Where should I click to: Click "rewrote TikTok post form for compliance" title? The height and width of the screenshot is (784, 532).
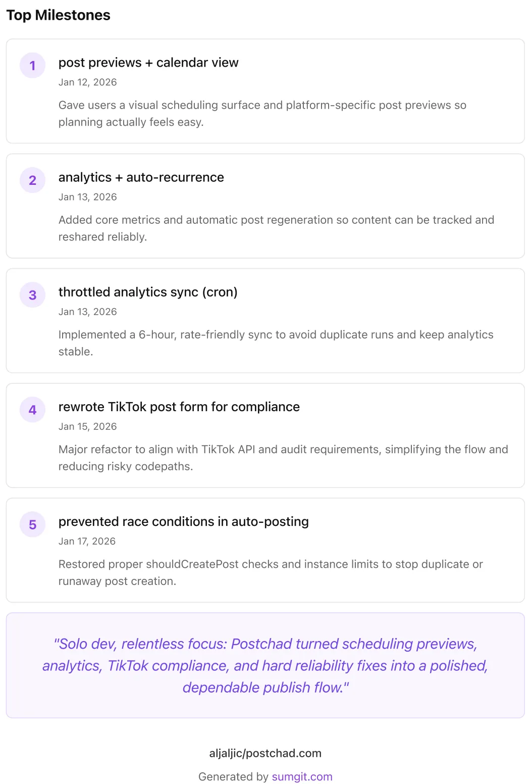[179, 407]
